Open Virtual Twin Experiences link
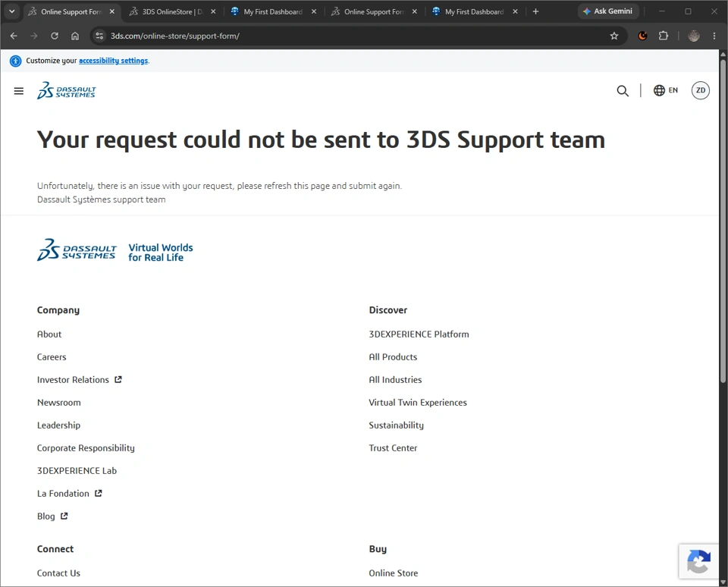728x587 pixels. click(418, 402)
